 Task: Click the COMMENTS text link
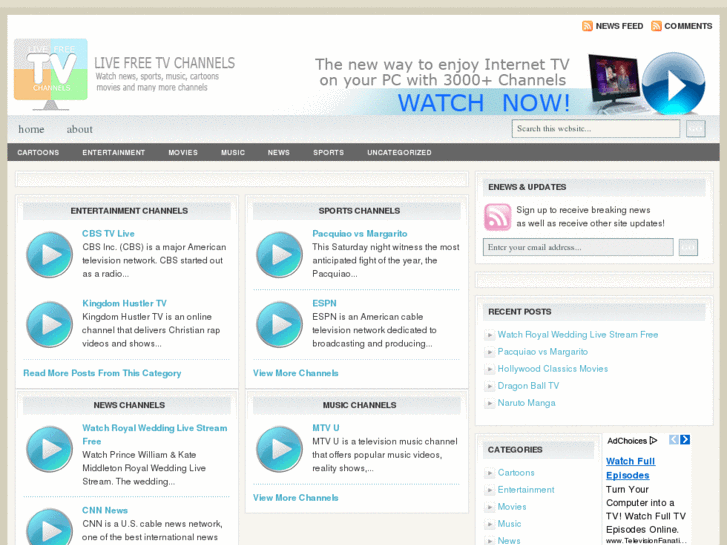[688, 26]
